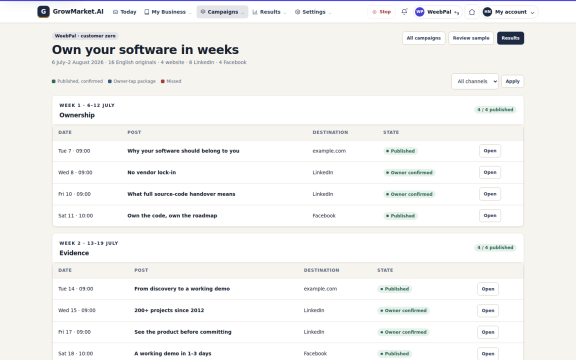Image resolution: width=576 pixels, height=360 pixels.
Task: Click 'What full source-code handover means' title
Action: [181, 194]
